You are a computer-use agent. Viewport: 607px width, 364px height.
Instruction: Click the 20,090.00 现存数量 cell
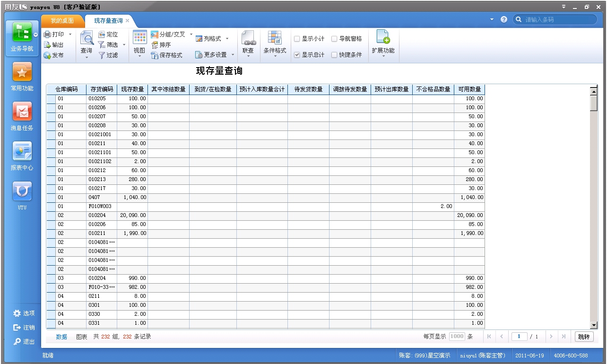132,215
